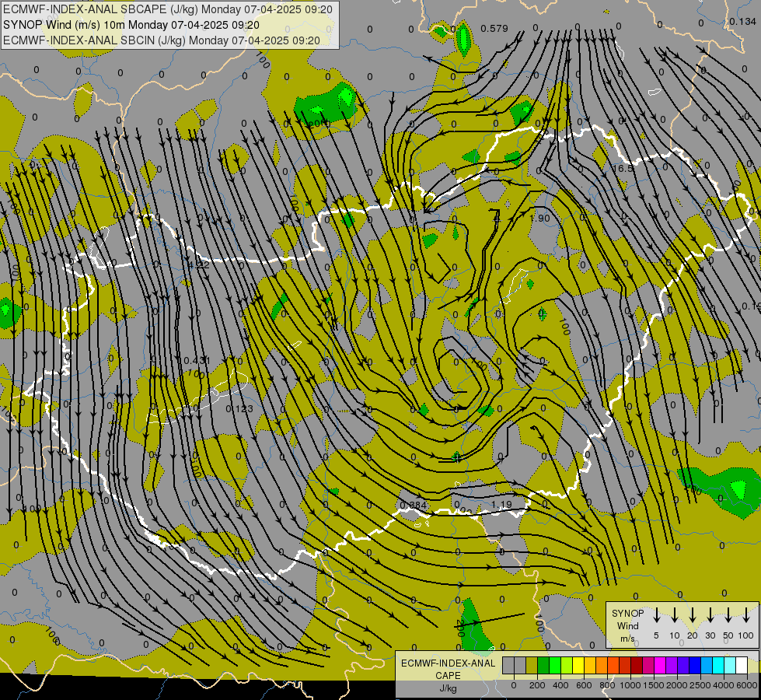
Task: Pick the indigo swatch in CAPE legend
Action: pos(684,665)
